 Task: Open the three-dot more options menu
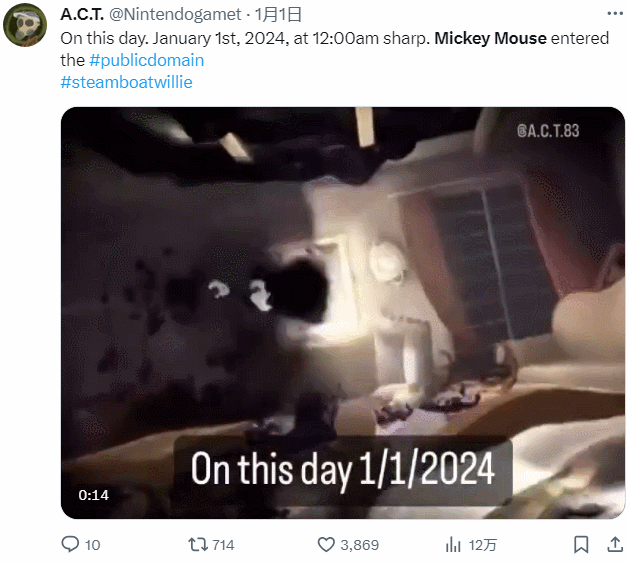tap(615, 14)
